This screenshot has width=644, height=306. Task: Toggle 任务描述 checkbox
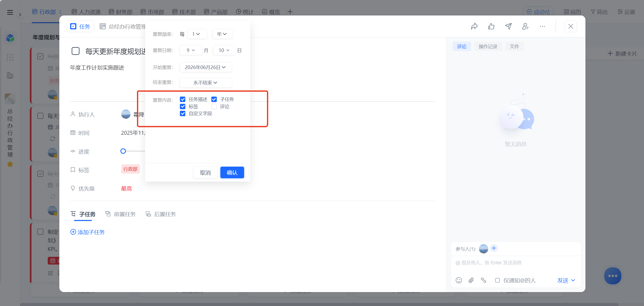tap(183, 99)
